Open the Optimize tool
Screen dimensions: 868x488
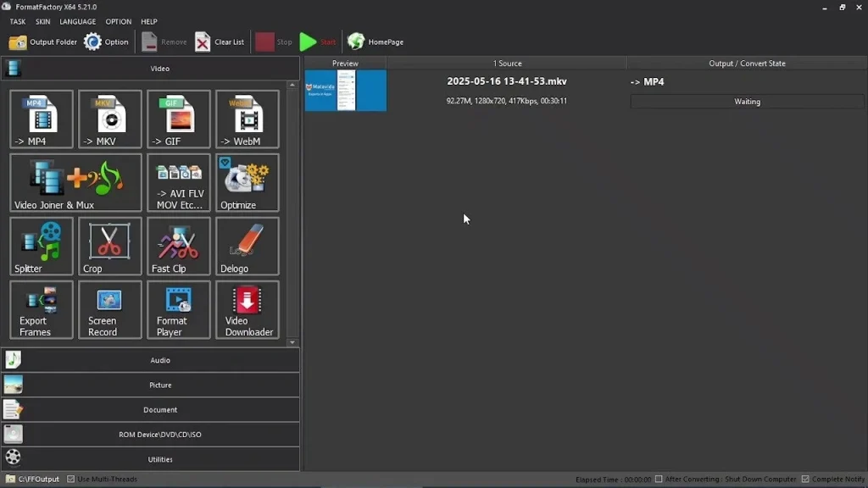pos(247,182)
